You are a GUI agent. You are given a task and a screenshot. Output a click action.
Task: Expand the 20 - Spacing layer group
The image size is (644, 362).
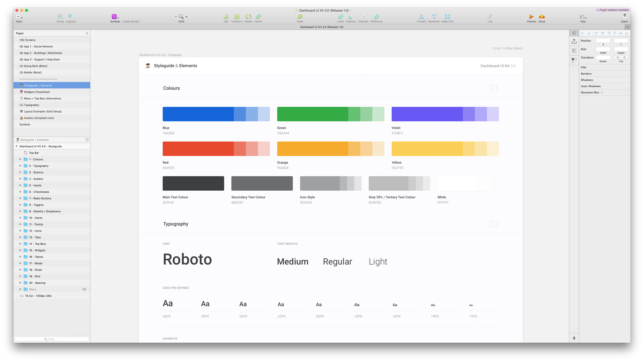pos(20,283)
